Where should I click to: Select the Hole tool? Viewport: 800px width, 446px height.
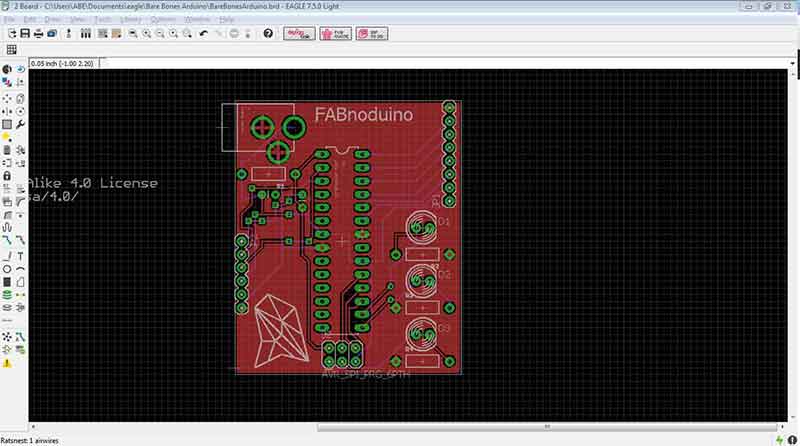(7, 308)
